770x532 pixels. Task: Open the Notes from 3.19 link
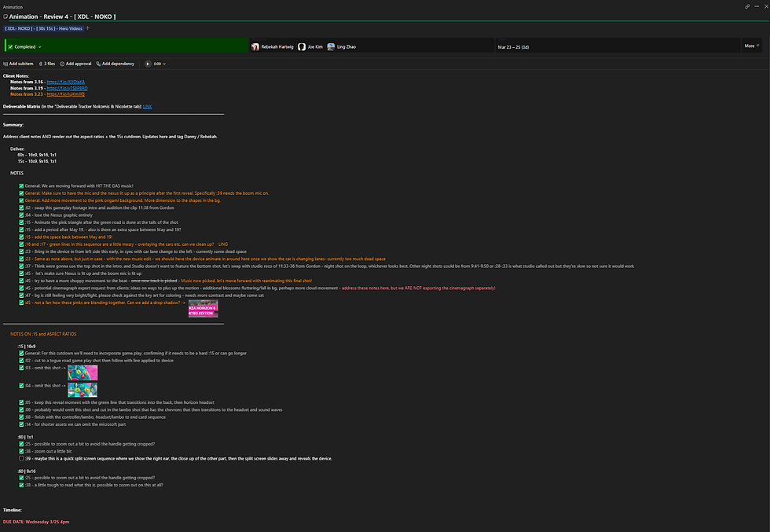point(68,89)
